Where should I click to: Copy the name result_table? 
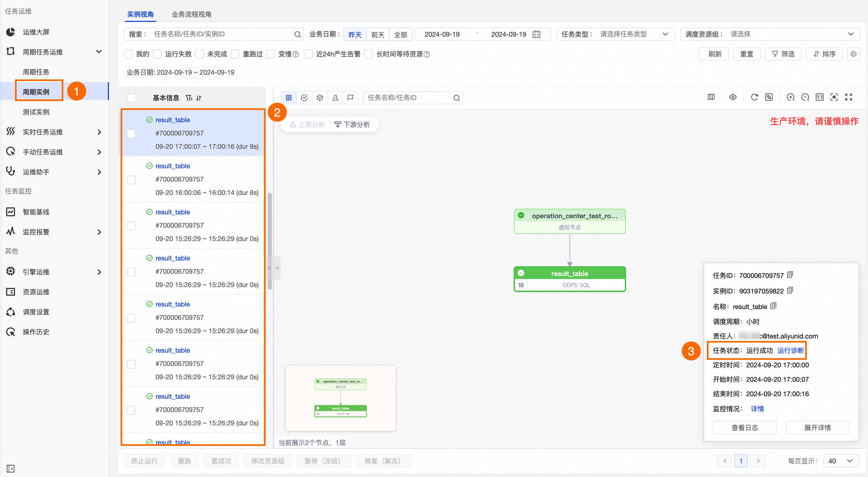coord(773,306)
